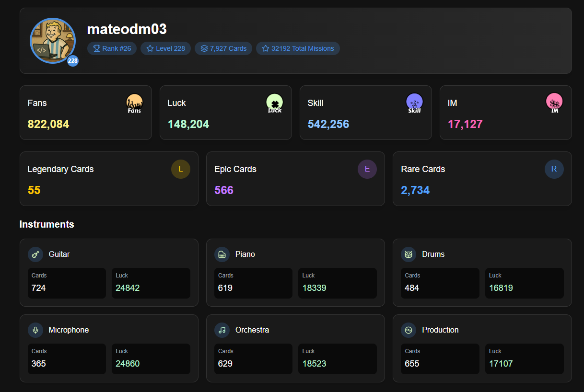
Task: Click the Piano instrument icon
Action: (x=222, y=254)
